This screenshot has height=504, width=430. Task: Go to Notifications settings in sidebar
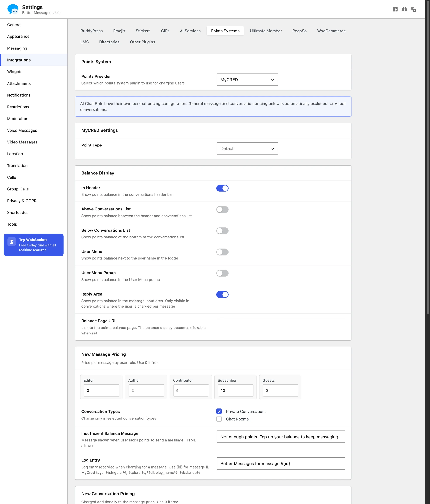pos(34,95)
